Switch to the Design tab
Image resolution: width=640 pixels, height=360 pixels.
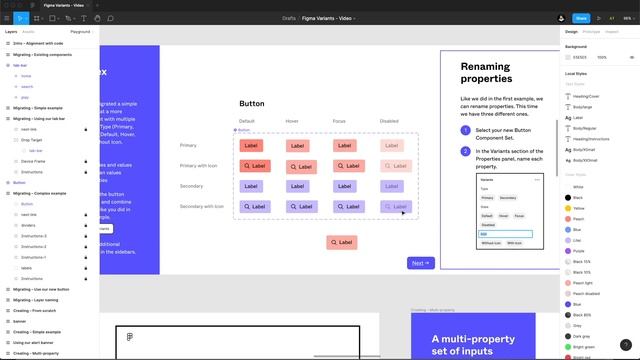571,31
